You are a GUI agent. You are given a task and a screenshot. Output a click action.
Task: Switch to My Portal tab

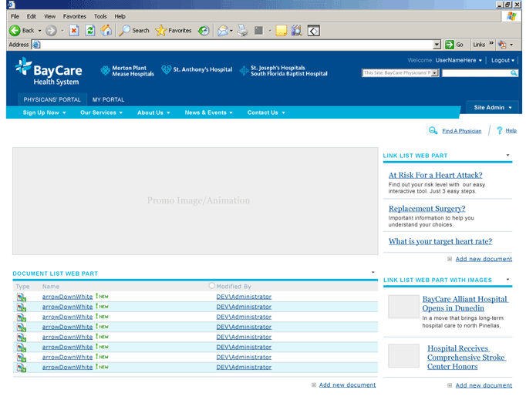click(x=108, y=99)
